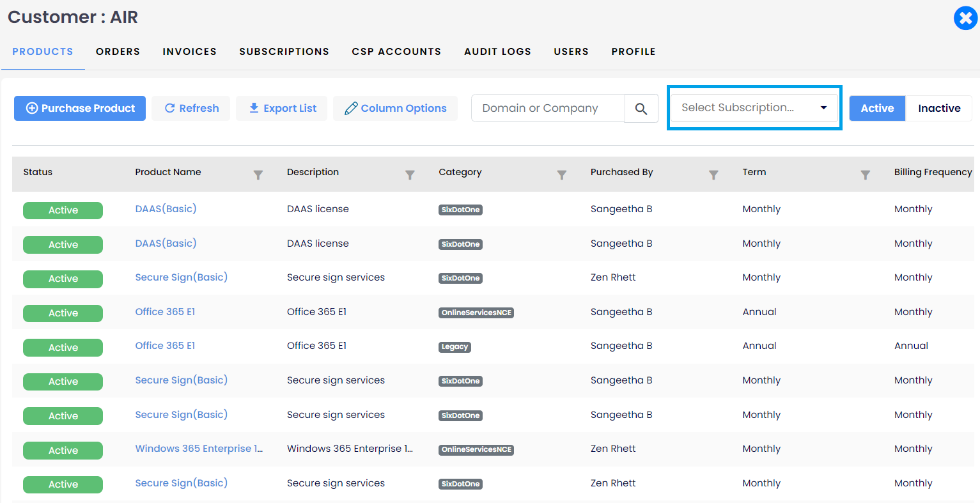This screenshot has width=980, height=503.
Task: Click the Status column header
Action: click(x=38, y=172)
